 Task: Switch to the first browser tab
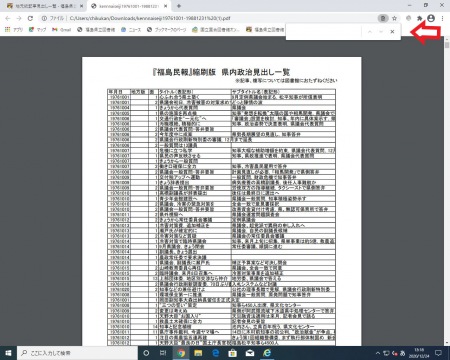coord(44,6)
